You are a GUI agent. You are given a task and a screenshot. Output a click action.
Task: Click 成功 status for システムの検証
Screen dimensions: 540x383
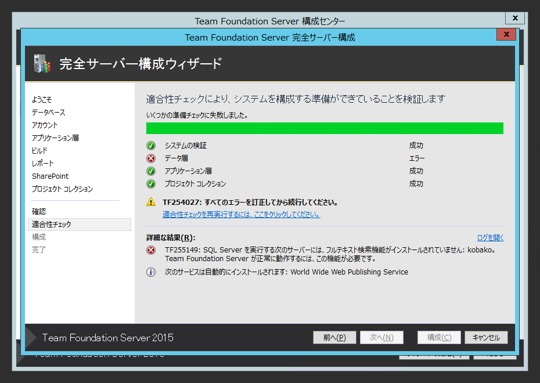[416, 146]
